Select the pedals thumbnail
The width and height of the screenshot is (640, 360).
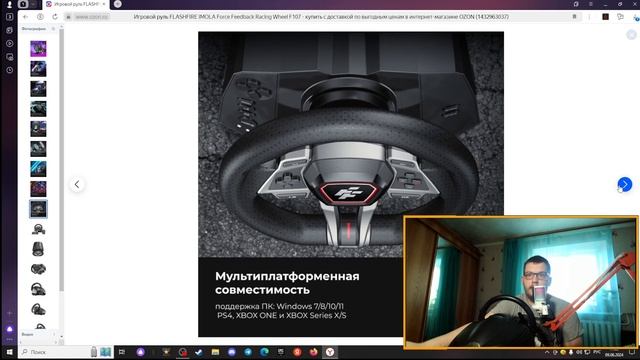pyautogui.click(x=38, y=269)
